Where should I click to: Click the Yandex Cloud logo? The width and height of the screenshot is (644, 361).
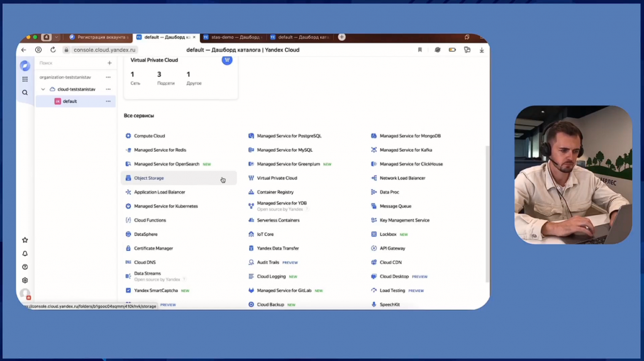[25, 65]
